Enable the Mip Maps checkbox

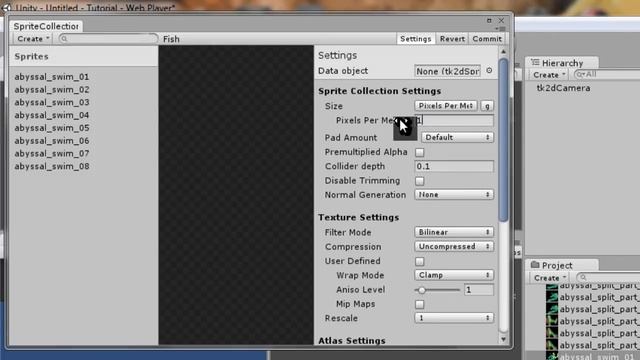pos(420,304)
